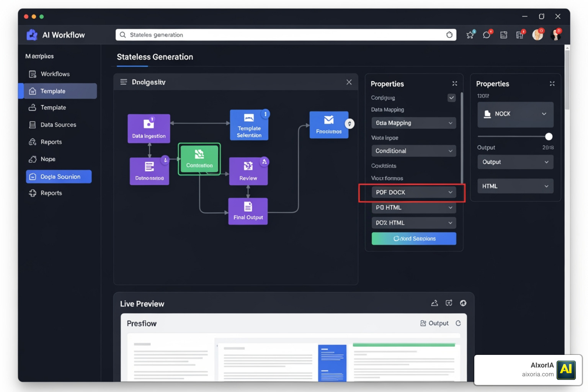Open the user avatar profile

coord(538,35)
